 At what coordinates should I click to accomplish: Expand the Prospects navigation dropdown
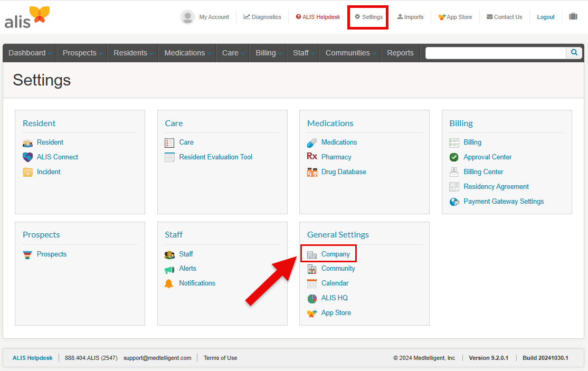click(82, 53)
